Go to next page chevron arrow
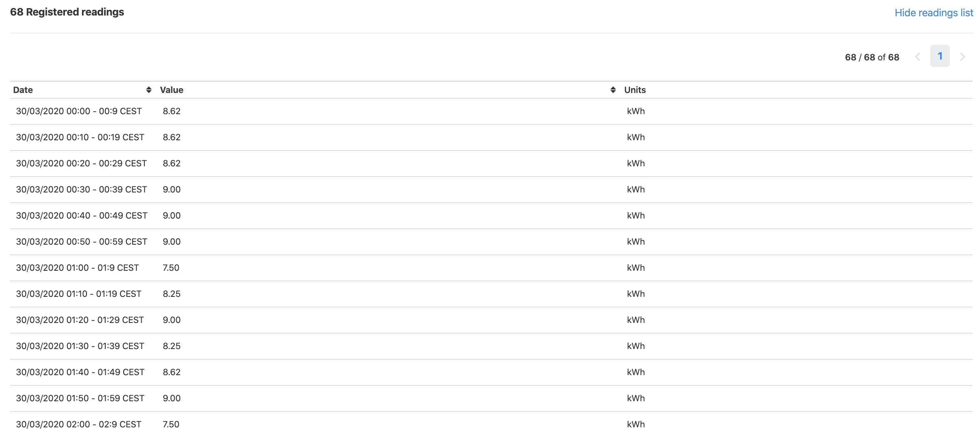Image resolution: width=980 pixels, height=429 pixels. [x=962, y=57]
